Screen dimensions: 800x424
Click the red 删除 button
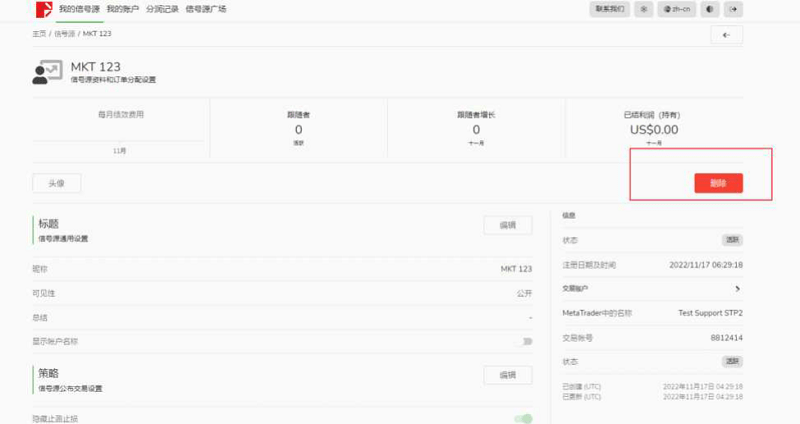click(x=718, y=183)
